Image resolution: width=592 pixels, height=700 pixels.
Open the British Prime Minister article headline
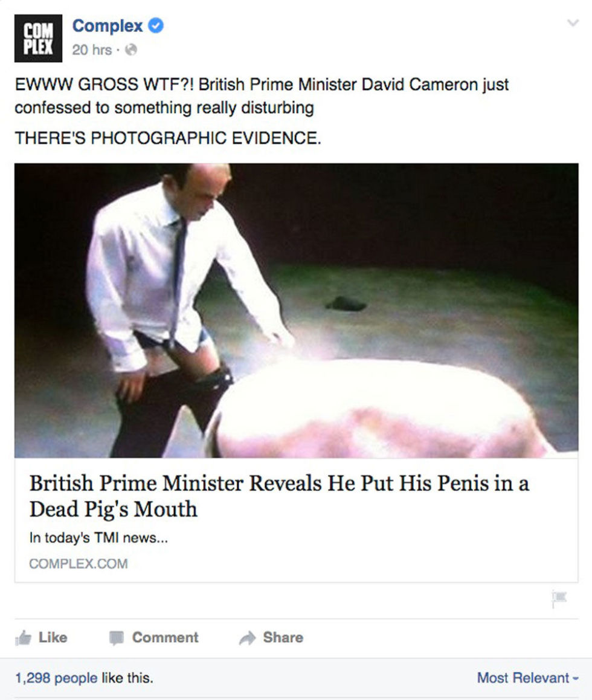[279, 496]
